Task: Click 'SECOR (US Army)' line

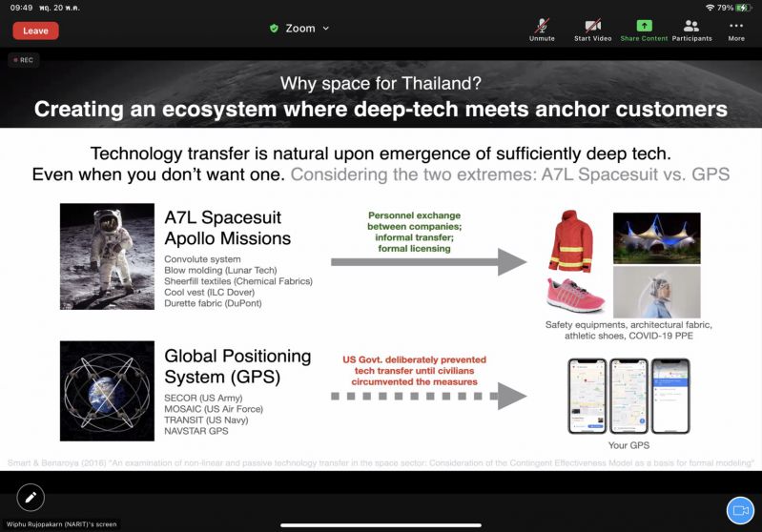Action: 203,398
